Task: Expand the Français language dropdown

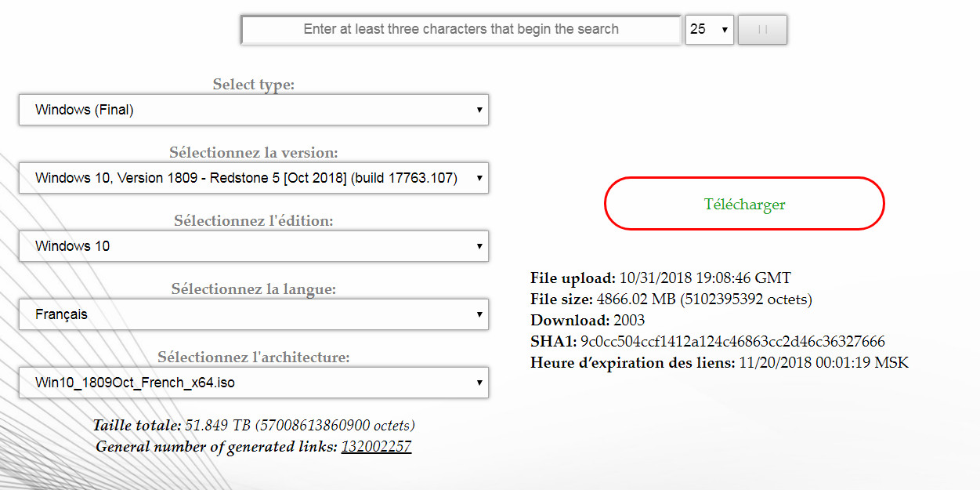Action: [x=254, y=314]
